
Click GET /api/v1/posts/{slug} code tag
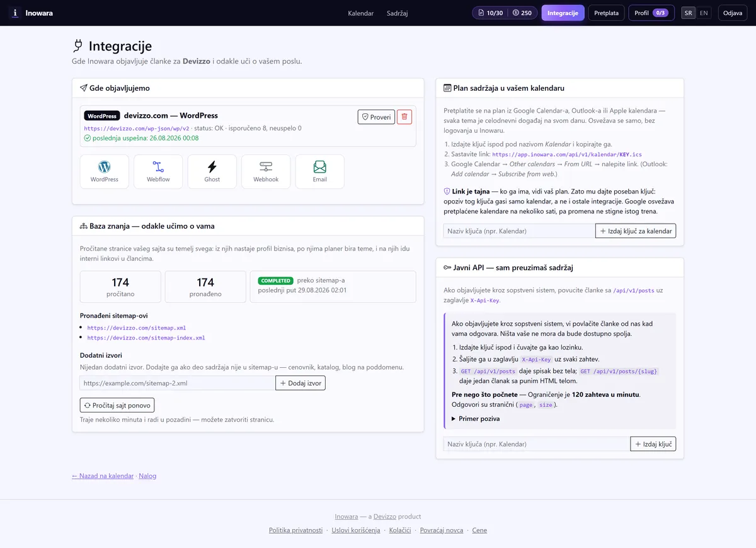[619, 372]
